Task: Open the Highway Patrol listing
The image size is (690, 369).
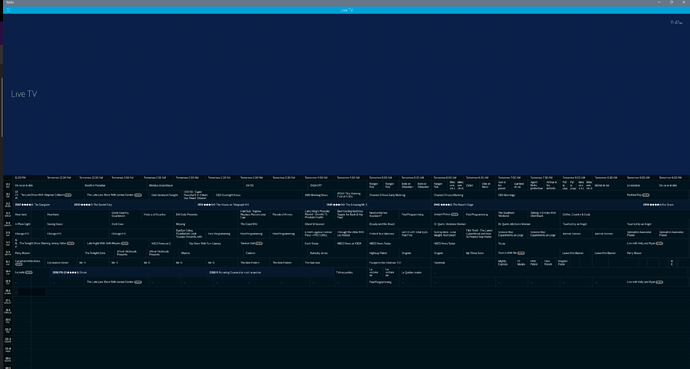Action: coord(378,253)
